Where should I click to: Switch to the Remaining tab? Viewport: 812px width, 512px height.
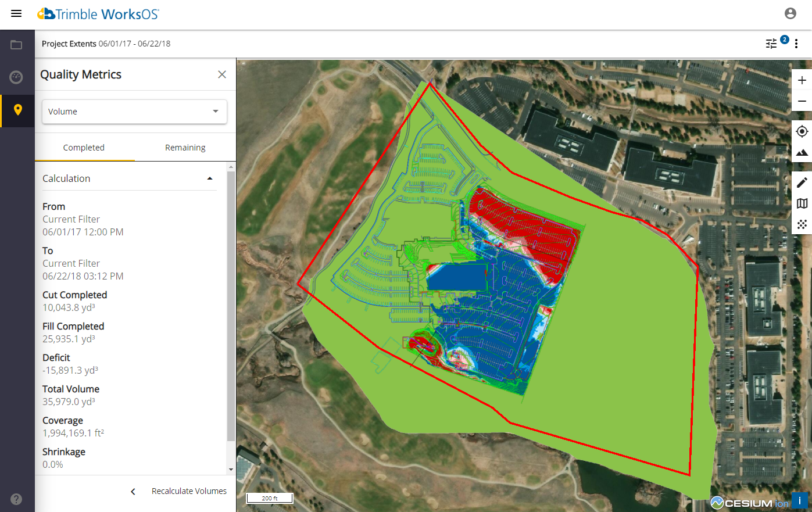(x=185, y=148)
